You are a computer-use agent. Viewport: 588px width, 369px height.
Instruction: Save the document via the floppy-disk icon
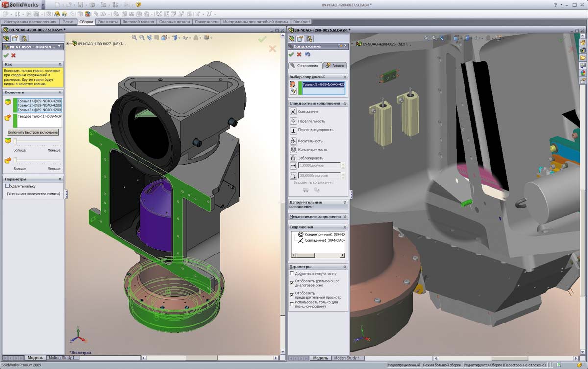pyautogui.click(x=80, y=5)
